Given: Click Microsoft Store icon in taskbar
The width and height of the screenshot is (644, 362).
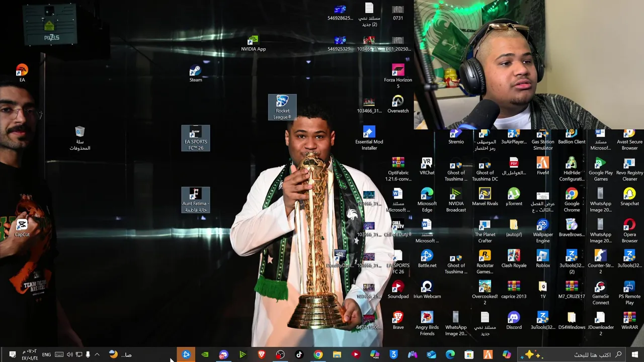Looking at the screenshot, I should click(469, 354).
